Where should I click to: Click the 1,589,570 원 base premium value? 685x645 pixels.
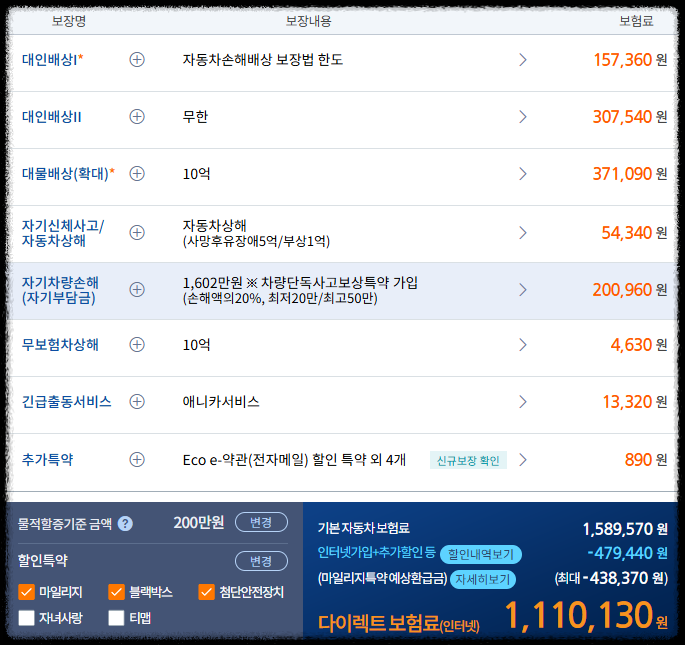[x=625, y=529]
